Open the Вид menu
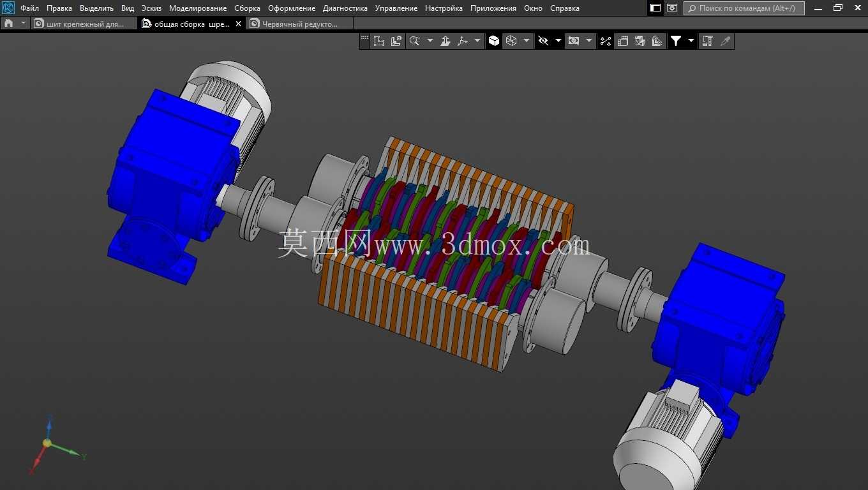The width and height of the screenshot is (868, 490). tap(128, 8)
